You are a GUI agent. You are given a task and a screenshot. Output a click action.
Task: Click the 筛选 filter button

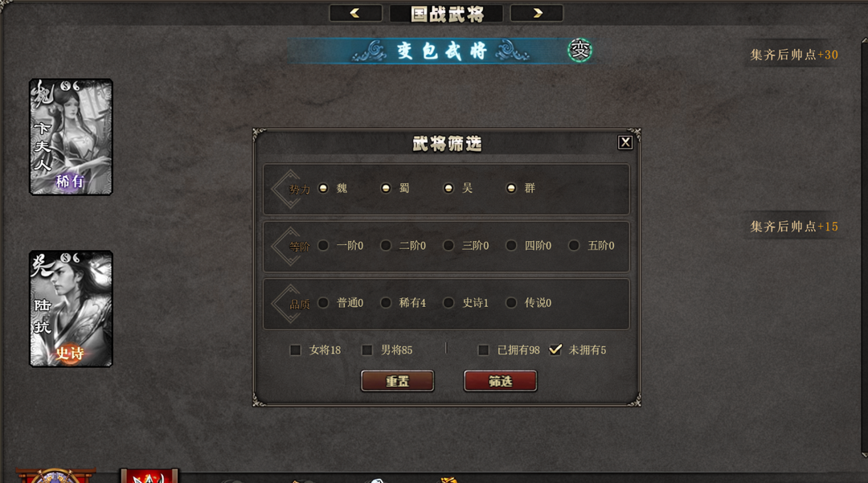point(501,381)
